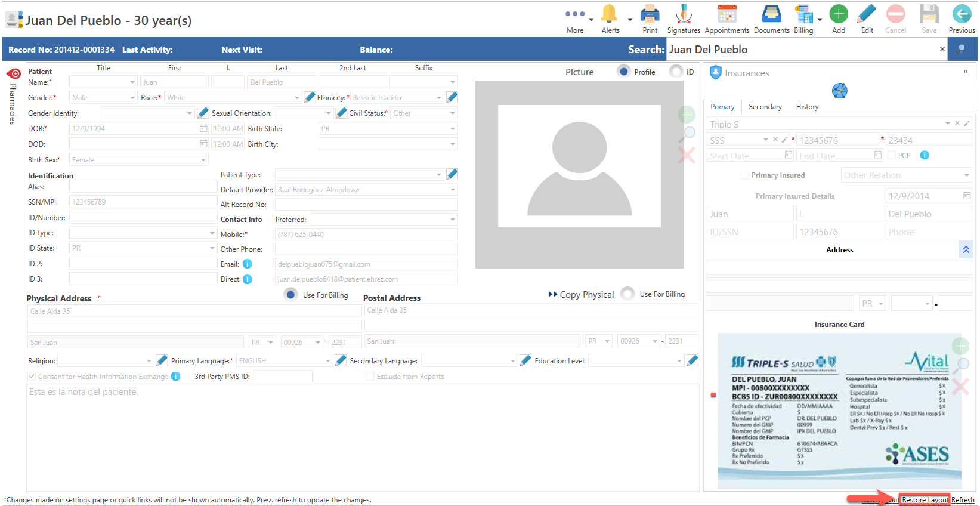Select physical address Use For Billing
Image resolution: width=980 pixels, height=506 pixels.
coord(290,295)
